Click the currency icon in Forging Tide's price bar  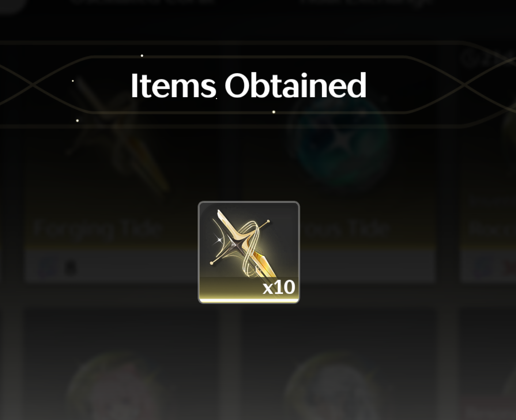[48, 266]
